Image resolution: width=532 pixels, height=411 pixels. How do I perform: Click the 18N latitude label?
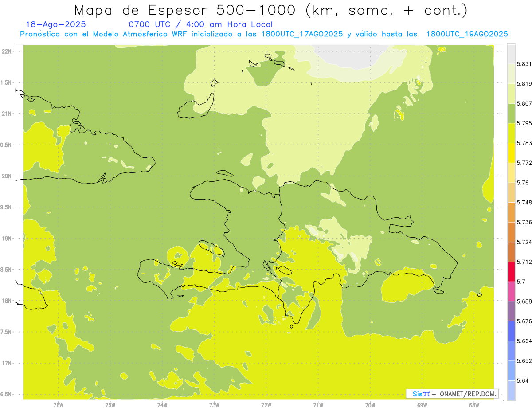tap(6, 301)
